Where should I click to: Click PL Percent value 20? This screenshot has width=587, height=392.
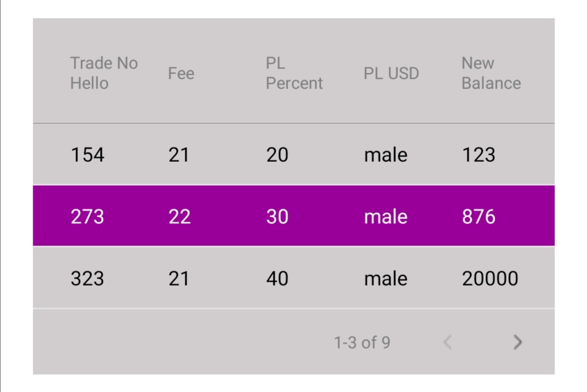(277, 155)
